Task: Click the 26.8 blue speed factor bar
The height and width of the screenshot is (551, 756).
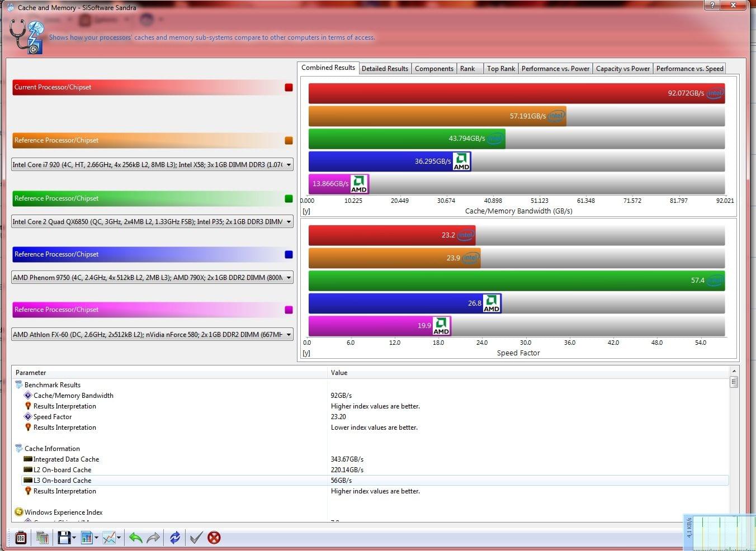Action: tap(405, 303)
